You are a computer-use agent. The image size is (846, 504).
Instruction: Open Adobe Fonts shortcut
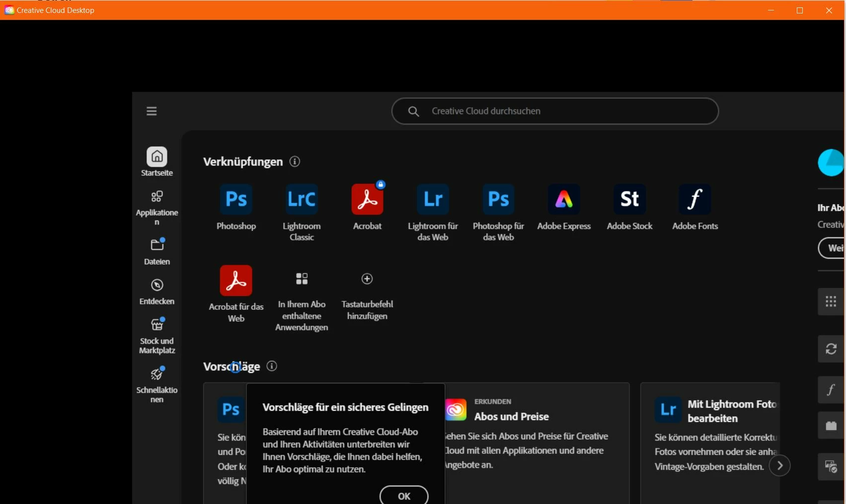point(695,207)
